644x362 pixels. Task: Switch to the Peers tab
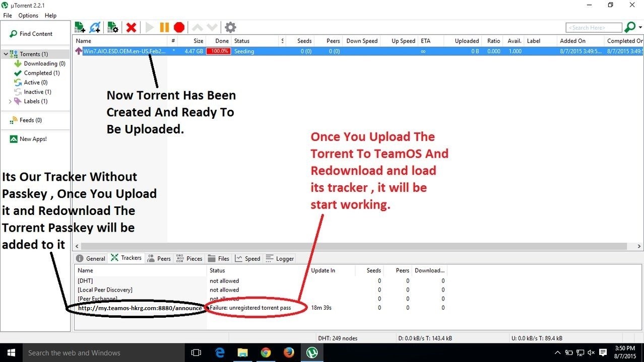[159, 258]
